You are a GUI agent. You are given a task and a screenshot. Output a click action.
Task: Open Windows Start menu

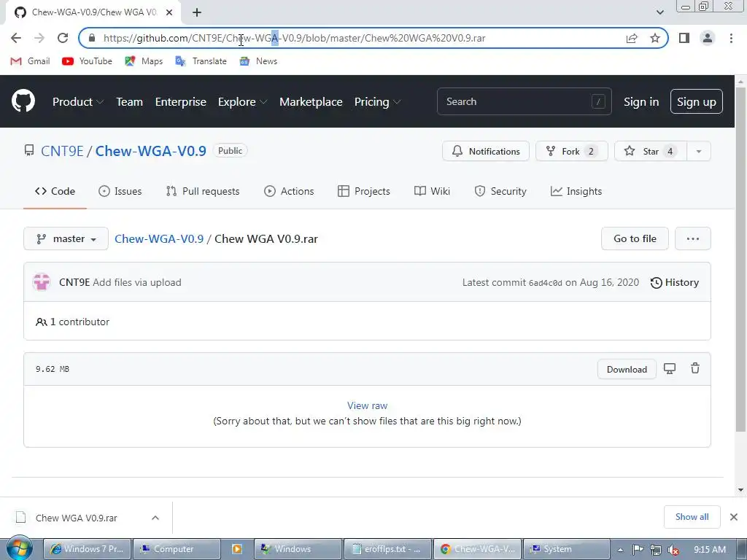(19, 548)
